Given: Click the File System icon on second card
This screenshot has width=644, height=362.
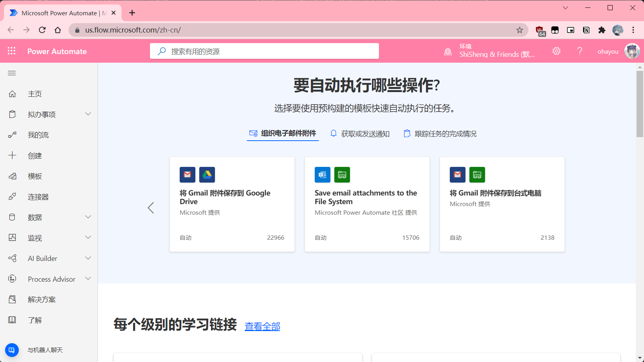Looking at the screenshot, I should click(342, 175).
